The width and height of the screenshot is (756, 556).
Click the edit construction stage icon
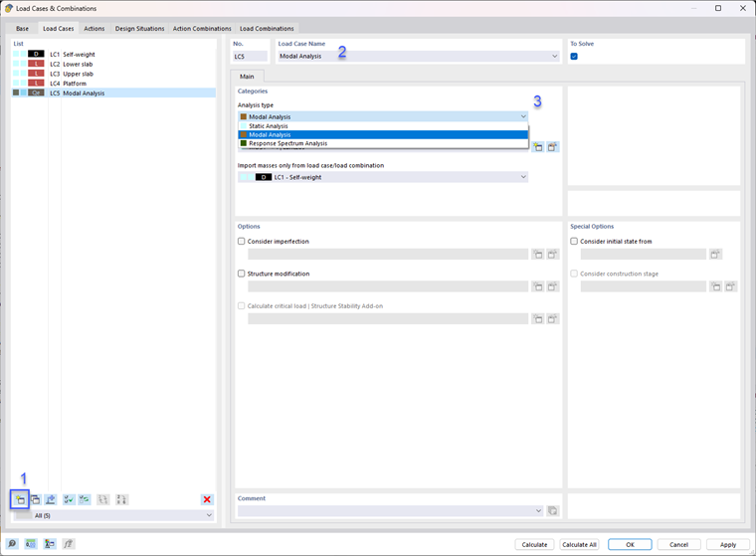(x=731, y=286)
